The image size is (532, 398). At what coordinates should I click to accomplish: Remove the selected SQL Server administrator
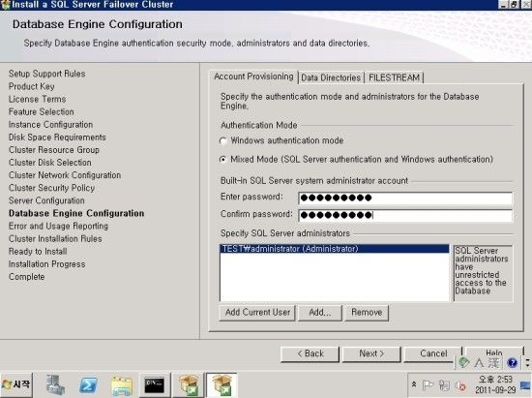pyautogui.click(x=367, y=313)
